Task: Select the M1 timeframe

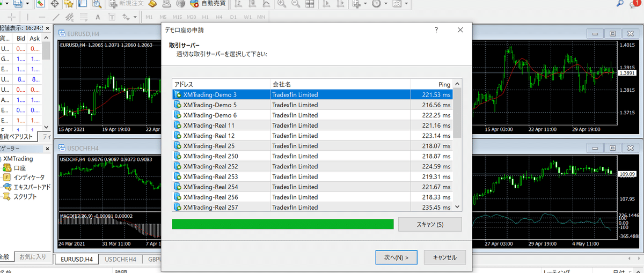Action: [x=149, y=17]
